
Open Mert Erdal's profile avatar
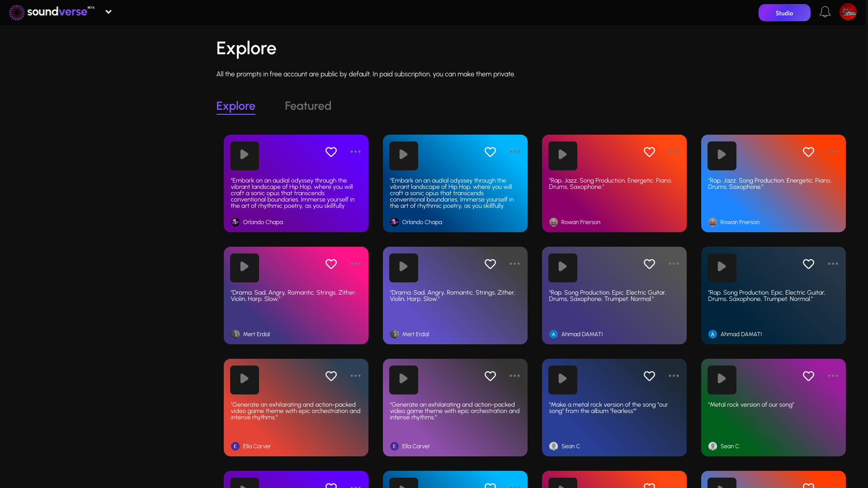[x=235, y=334]
